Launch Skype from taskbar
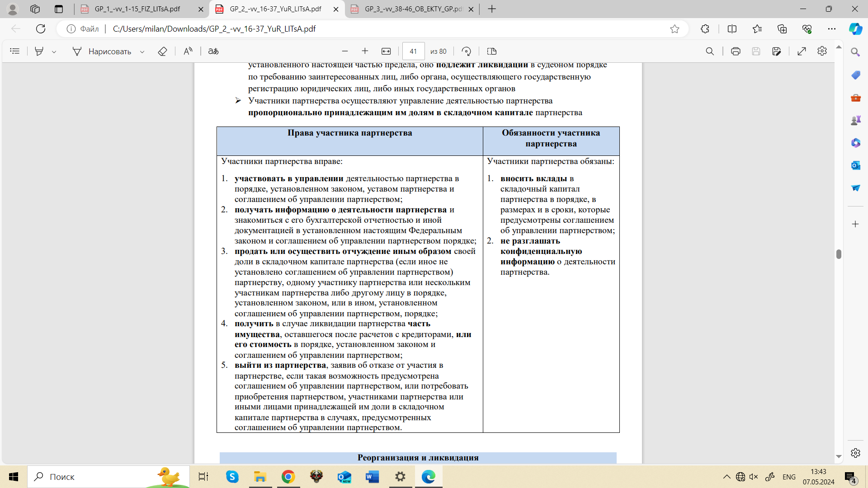 coord(232,477)
